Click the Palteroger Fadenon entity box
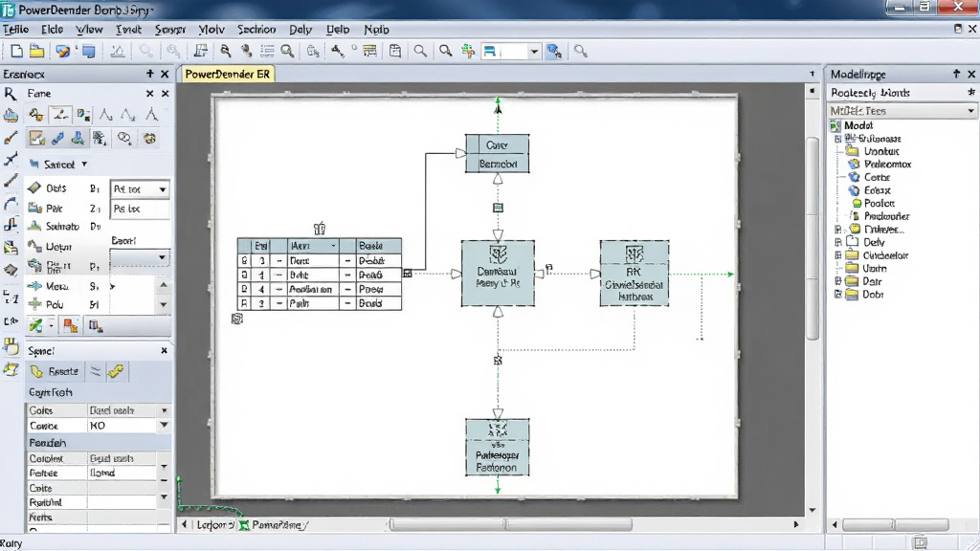 point(498,448)
